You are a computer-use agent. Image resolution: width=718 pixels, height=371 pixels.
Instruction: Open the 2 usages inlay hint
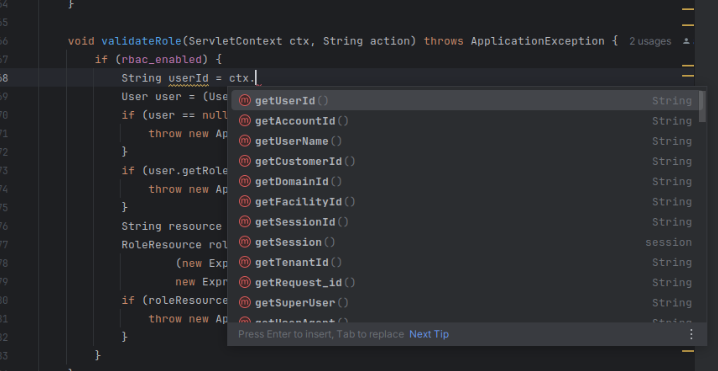point(650,41)
